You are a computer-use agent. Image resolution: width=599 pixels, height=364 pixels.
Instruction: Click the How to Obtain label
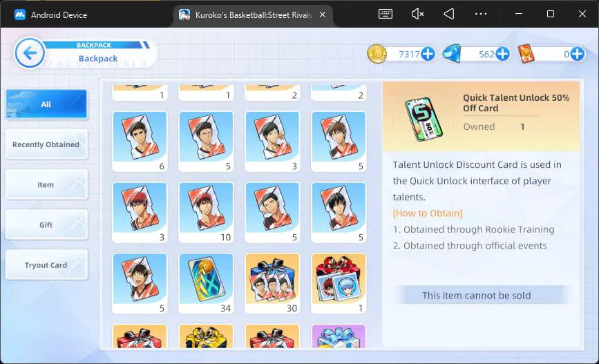[x=428, y=213]
